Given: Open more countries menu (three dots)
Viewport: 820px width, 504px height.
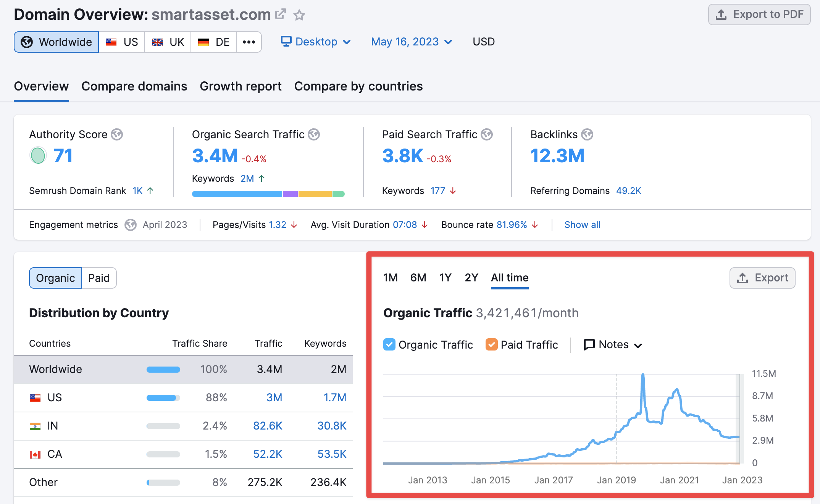Looking at the screenshot, I should pyautogui.click(x=249, y=42).
